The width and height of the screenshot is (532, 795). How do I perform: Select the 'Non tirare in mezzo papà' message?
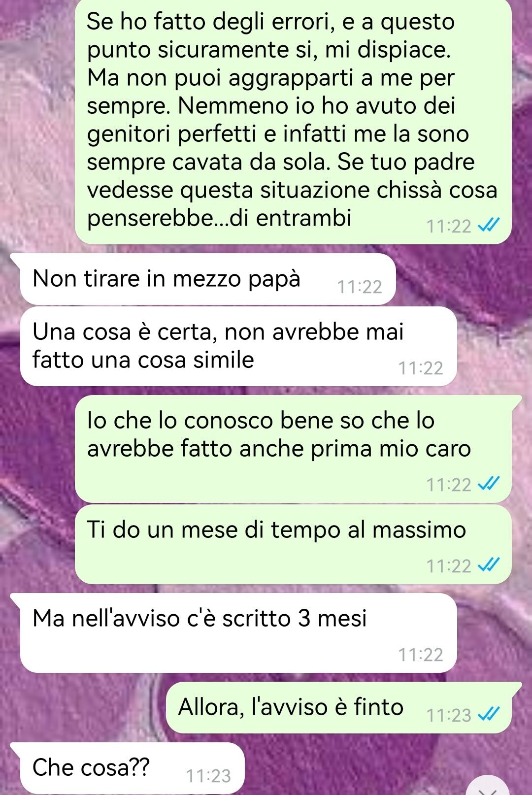(207, 279)
